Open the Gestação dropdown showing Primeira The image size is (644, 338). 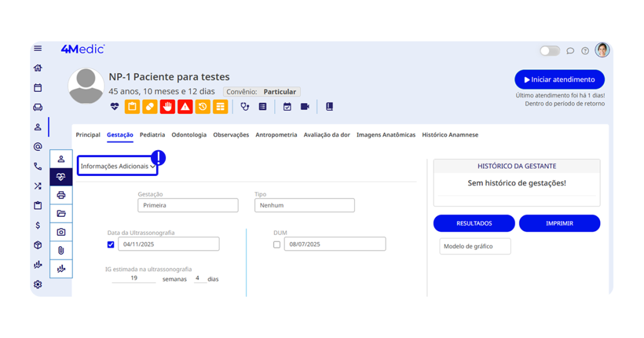[187, 205]
